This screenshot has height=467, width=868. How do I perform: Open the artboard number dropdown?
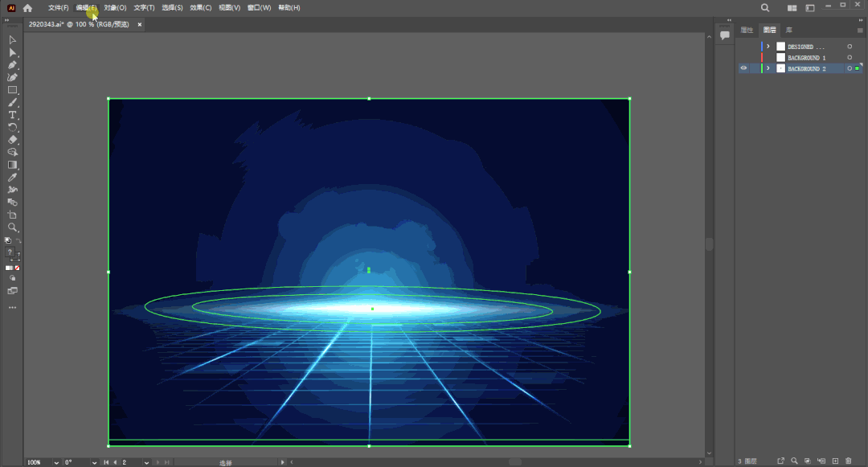coord(147,462)
